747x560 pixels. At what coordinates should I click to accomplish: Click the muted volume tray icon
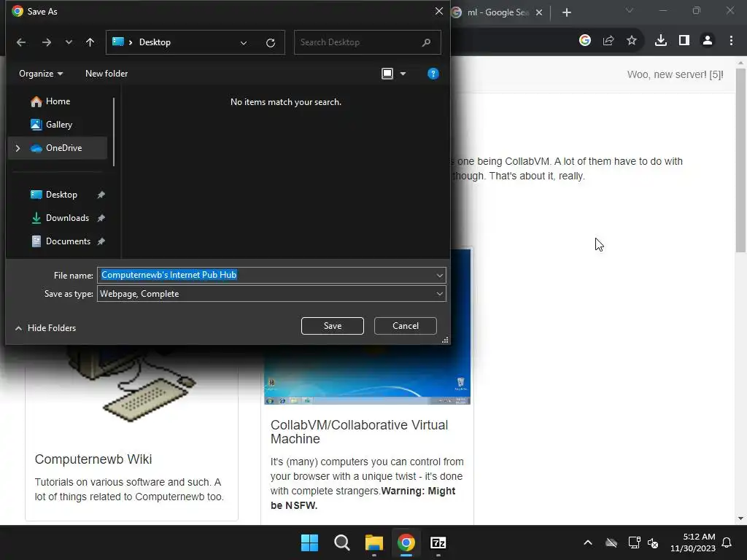click(653, 542)
